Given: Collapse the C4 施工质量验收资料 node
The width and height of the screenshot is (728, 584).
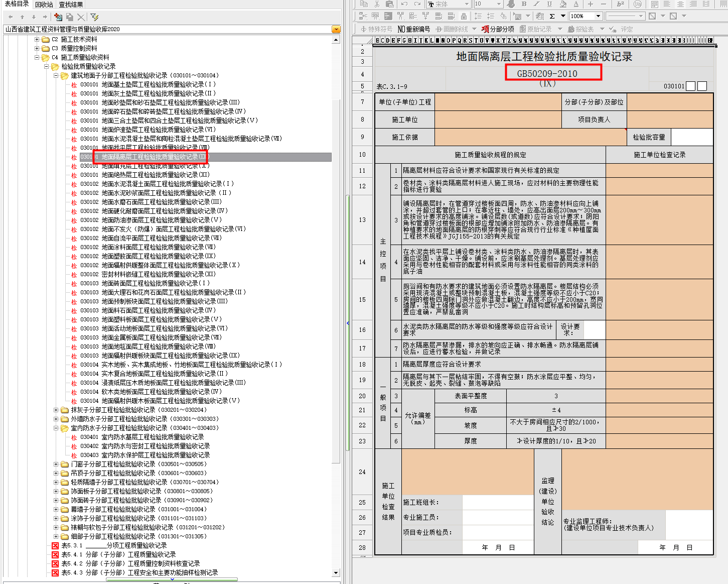Looking at the screenshot, I should (37, 57).
